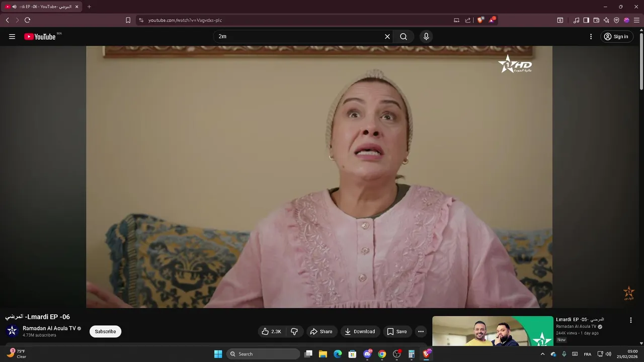
Task: Open Task View on taskbar
Action: (308, 354)
